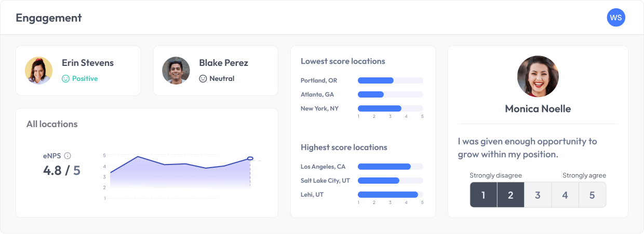The width and height of the screenshot is (644, 234).
Task: Click the eNPS chart end data point
Action: tap(250, 158)
